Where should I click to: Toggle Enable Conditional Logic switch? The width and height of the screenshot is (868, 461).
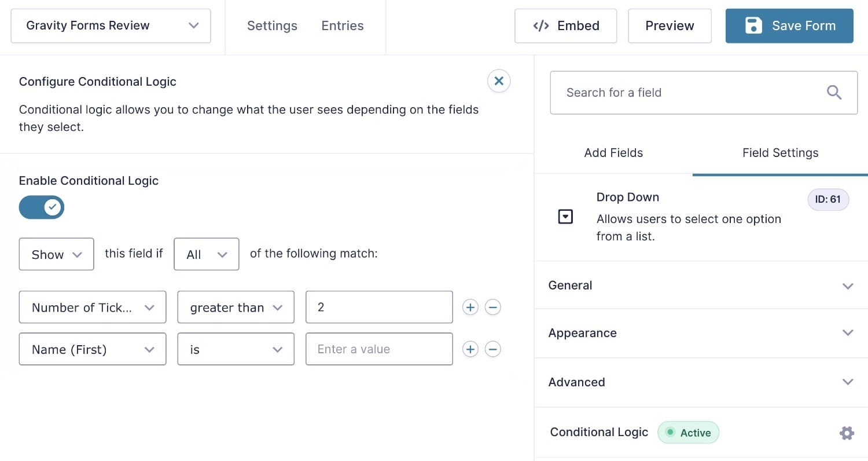click(x=42, y=207)
